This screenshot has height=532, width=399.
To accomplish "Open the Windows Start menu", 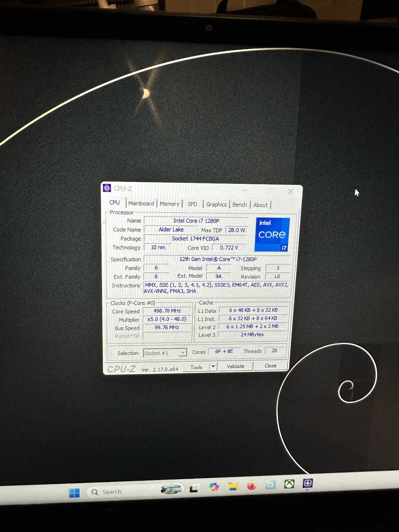I will [x=74, y=493].
